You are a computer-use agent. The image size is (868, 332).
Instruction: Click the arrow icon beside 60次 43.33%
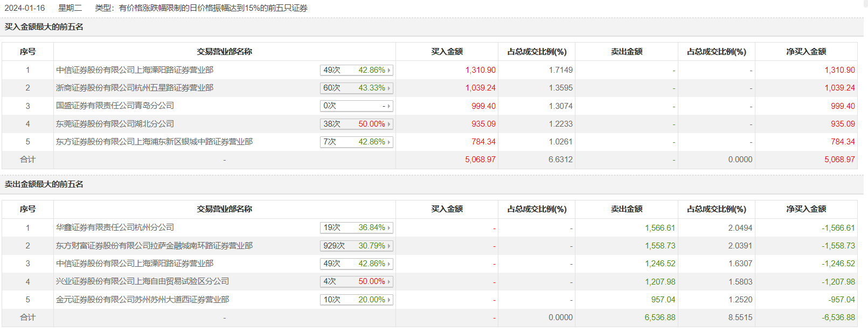[x=389, y=88]
